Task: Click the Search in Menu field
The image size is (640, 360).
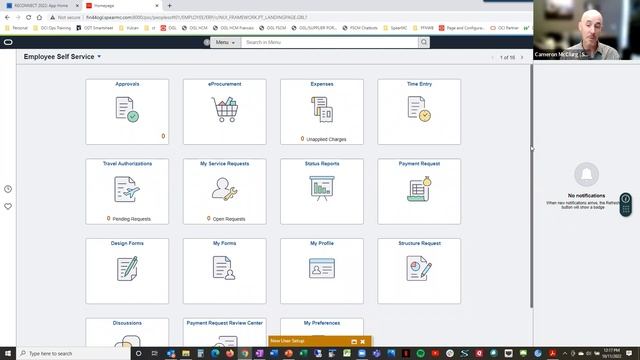Action: point(330,42)
